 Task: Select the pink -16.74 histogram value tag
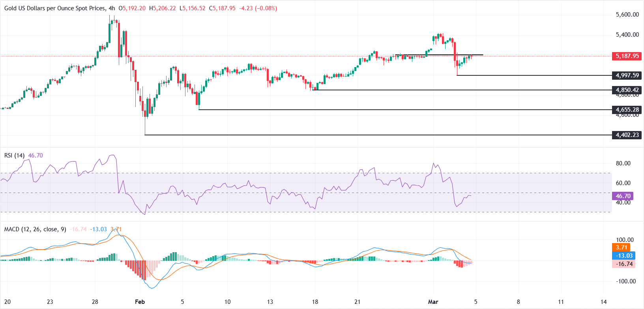[624, 264]
